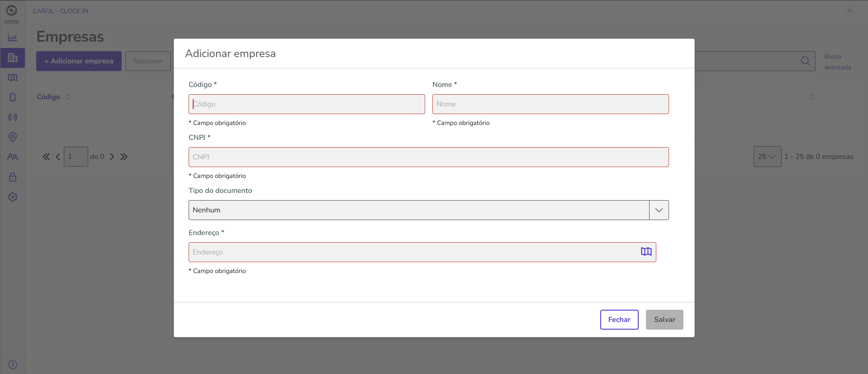The width and height of the screenshot is (868, 374).
Task: Click into the Nome input field
Action: pyautogui.click(x=550, y=104)
